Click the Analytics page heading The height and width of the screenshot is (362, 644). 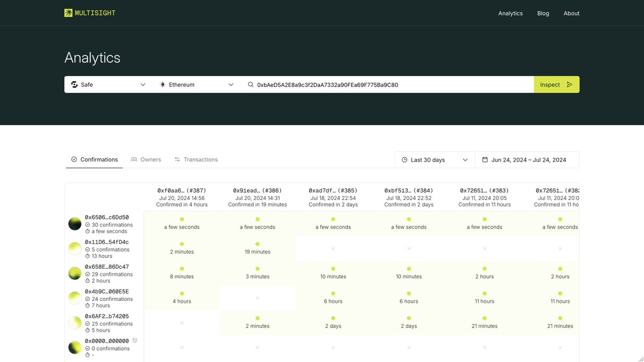click(x=92, y=57)
